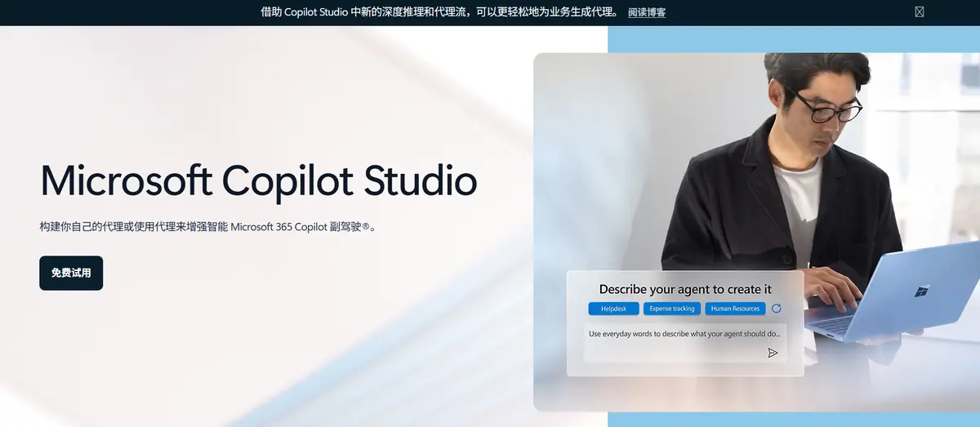Click the 免费试用 button
The image size is (980, 427).
71,273
